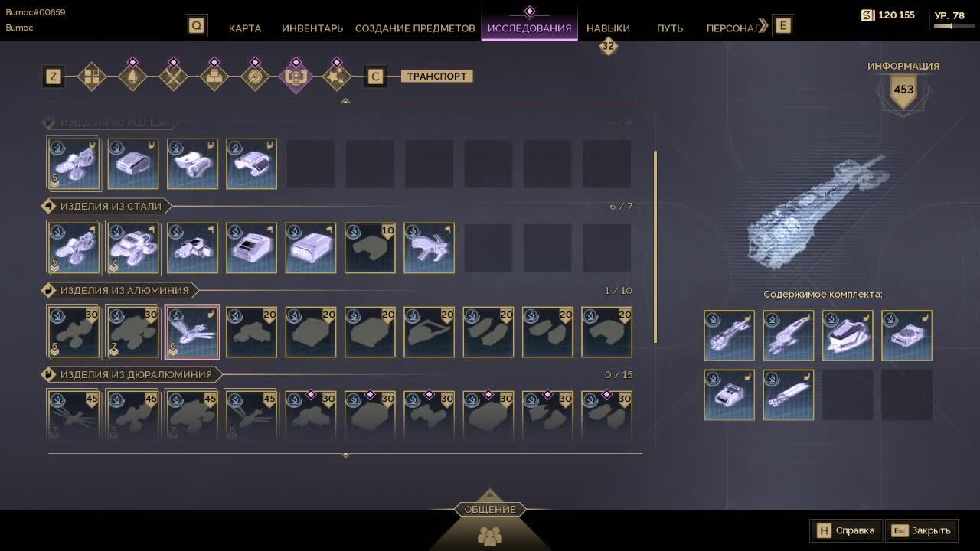This screenshot has height=551, width=980.
Task: Go to the НАВЫКИ tab
Action: coord(608,28)
